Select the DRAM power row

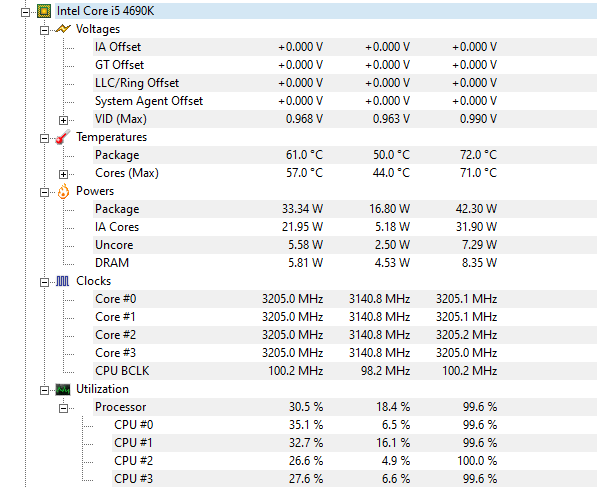(x=345, y=263)
